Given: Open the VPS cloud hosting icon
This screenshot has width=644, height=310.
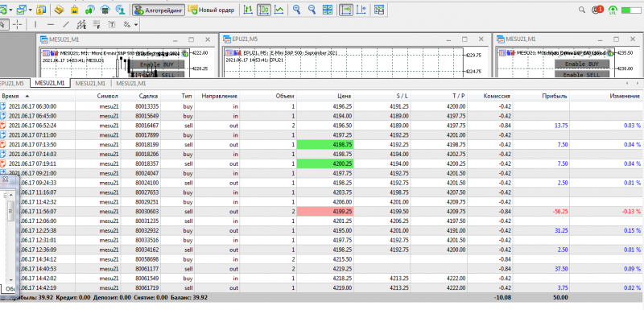Looking at the screenshot, I should click(x=105, y=10).
